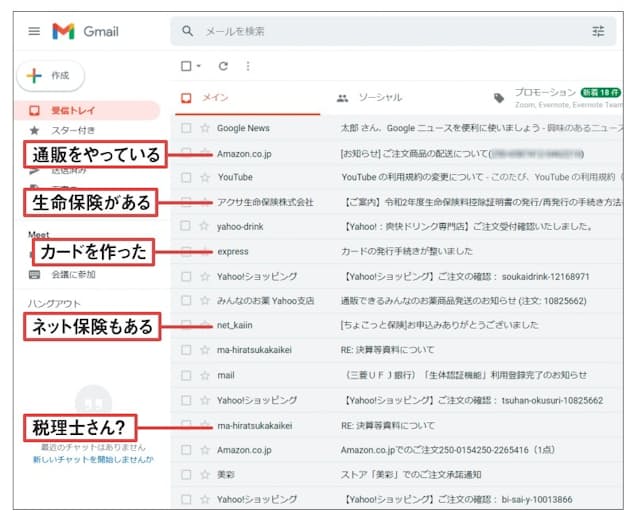Star the yahoo-drink email
The image size is (638, 525).
[204, 226]
